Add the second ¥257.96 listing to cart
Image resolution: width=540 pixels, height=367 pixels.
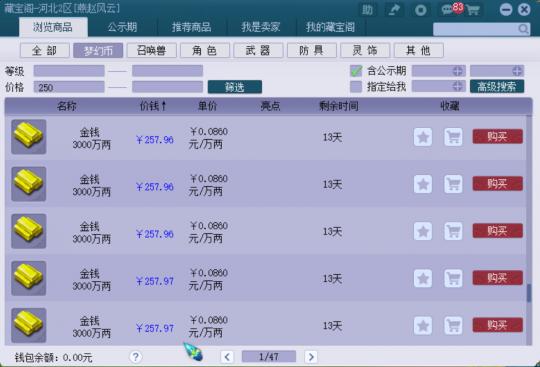(453, 184)
